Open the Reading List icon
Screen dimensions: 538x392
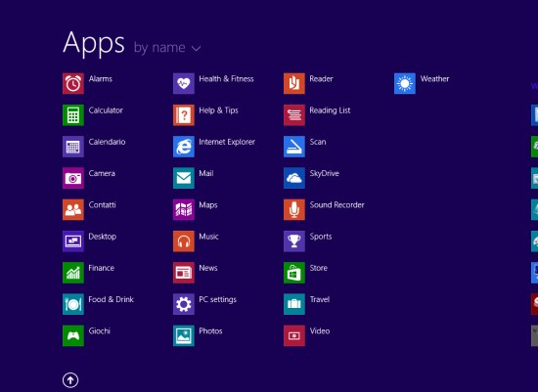294,115
